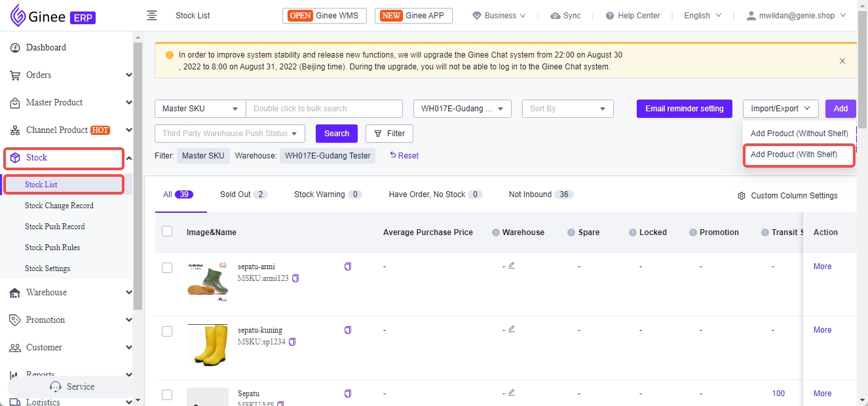
Task: Tick the Sepatu row checkbox
Action: tap(167, 395)
